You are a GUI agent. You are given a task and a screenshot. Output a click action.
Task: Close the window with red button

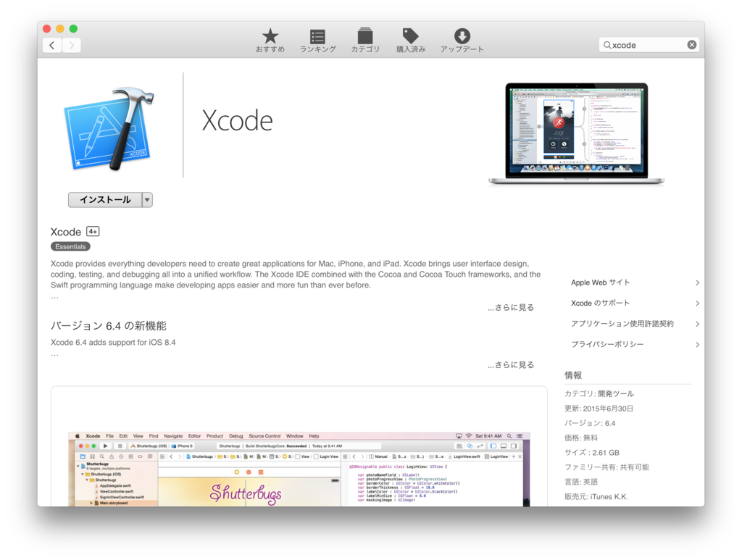point(47,28)
